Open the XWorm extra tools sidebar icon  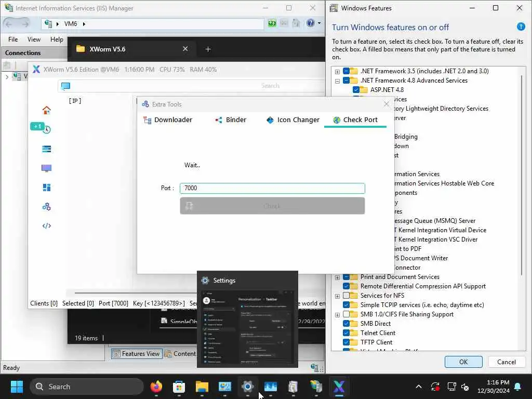pyautogui.click(x=46, y=207)
